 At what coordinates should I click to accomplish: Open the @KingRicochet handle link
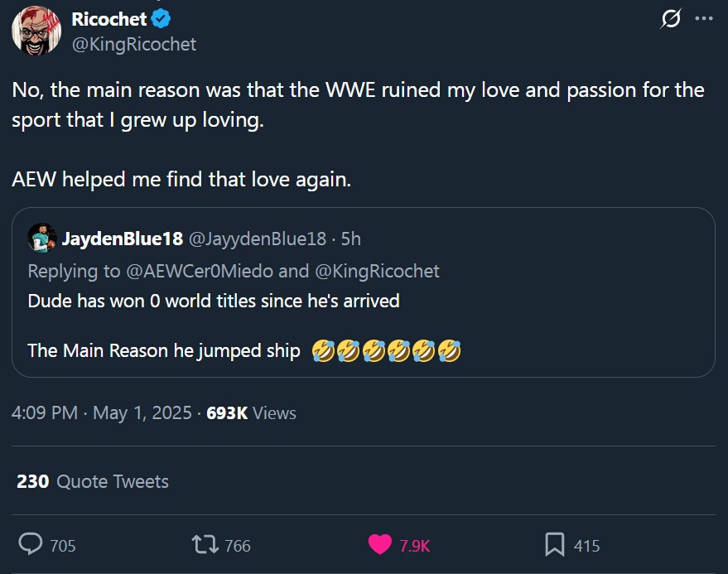pyautogui.click(x=134, y=44)
